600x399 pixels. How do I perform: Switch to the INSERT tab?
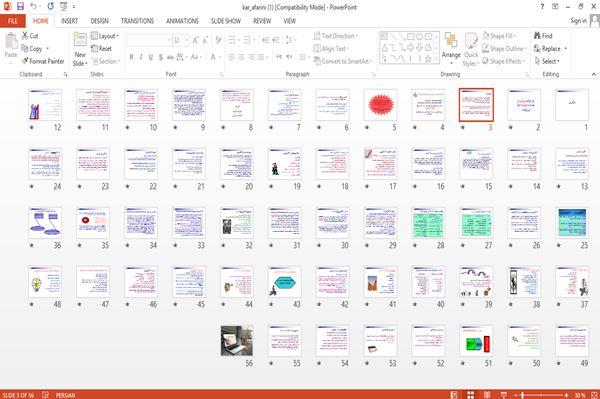(x=69, y=21)
